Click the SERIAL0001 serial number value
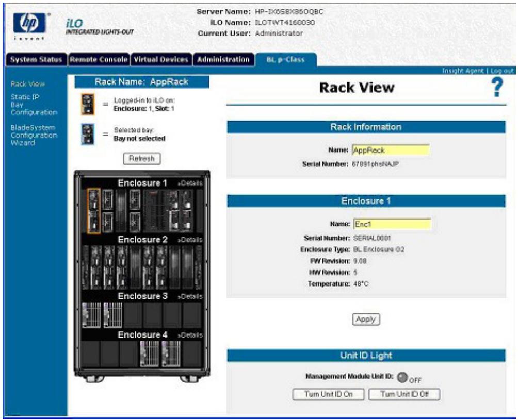 click(x=372, y=238)
